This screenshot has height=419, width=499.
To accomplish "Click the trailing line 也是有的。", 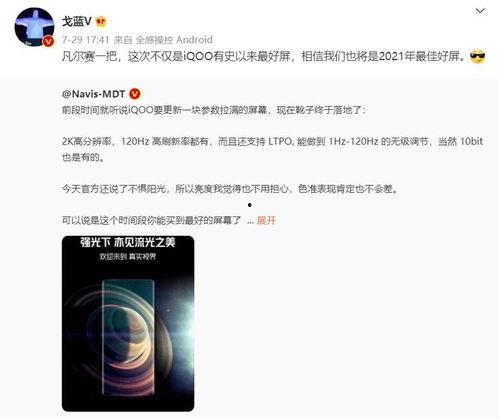I will pyautogui.click(x=83, y=157).
